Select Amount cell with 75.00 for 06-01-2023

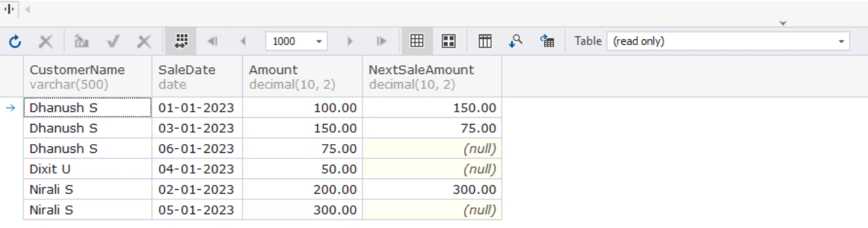302,148
